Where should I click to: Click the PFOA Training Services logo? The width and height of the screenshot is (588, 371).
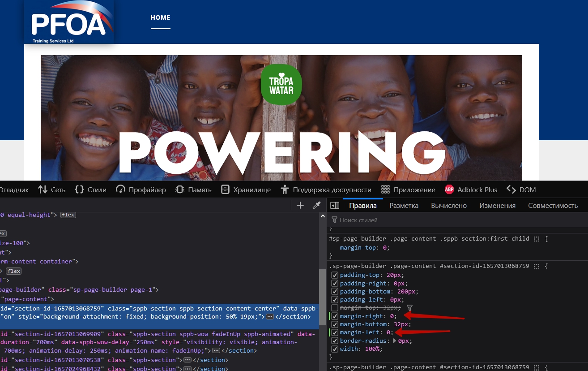point(68,22)
